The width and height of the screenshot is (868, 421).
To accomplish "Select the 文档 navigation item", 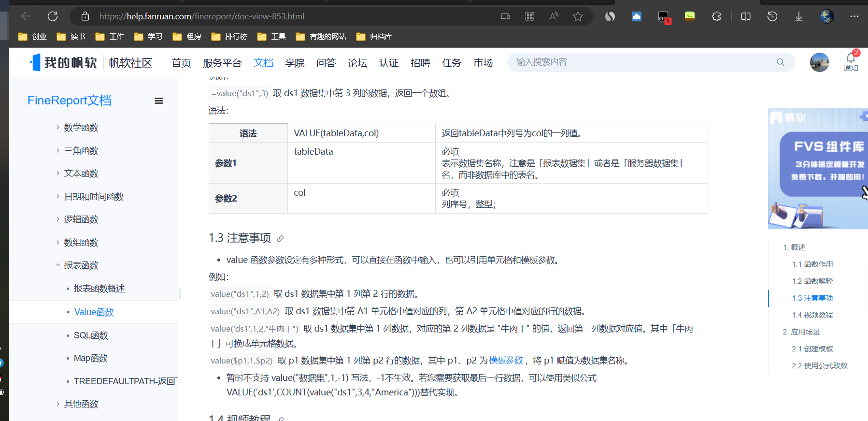I will 264,63.
